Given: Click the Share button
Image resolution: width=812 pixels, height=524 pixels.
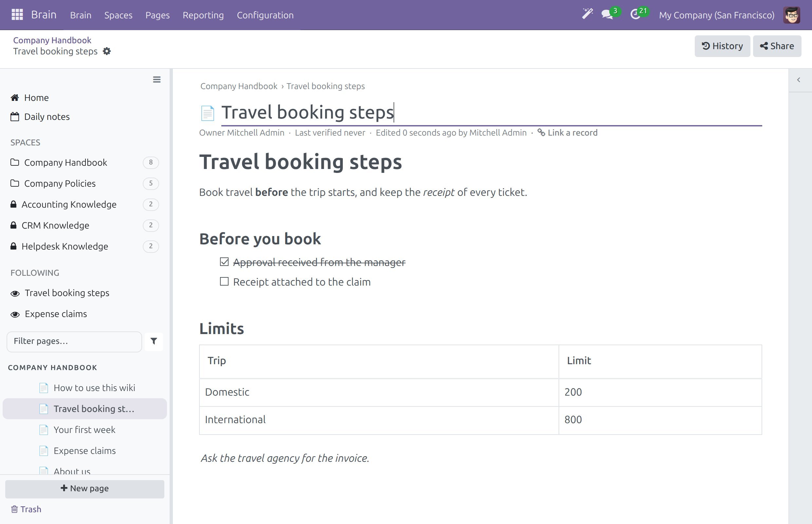Looking at the screenshot, I should (x=777, y=46).
